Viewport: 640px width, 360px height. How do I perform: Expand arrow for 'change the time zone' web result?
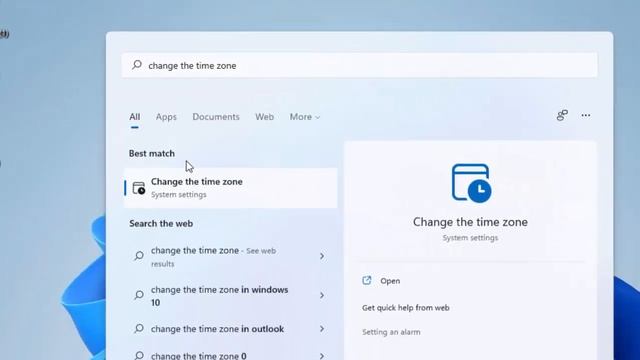click(322, 256)
